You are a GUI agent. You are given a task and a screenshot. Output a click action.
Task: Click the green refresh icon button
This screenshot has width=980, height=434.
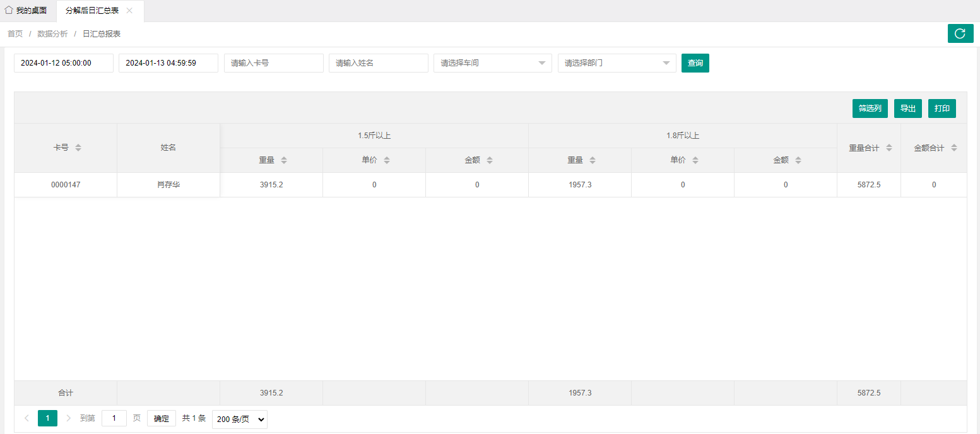click(x=960, y=33)
